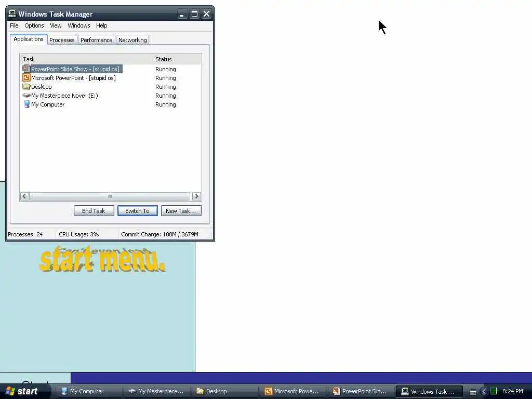Click the green CPU meter tray icon
This screenshot has width=532, height=399.
pyautogui.click(x=494, y=391)
